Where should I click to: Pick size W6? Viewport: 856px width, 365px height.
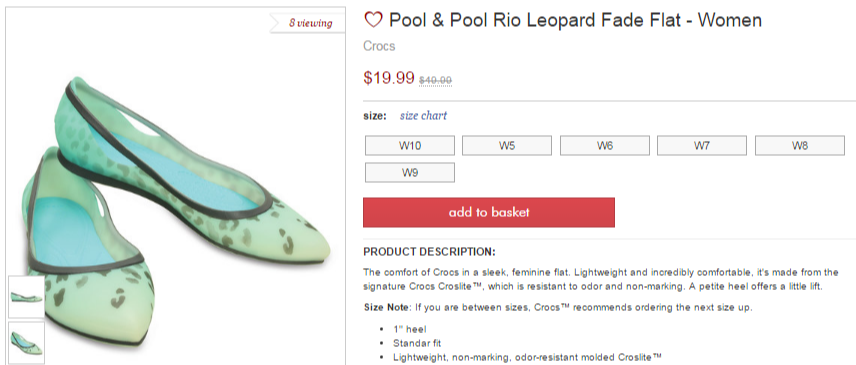coord(604,146)
